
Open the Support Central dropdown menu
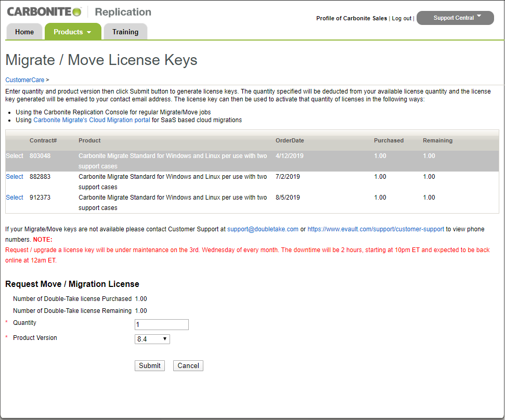pyautogui.click(x=455, y=18)
